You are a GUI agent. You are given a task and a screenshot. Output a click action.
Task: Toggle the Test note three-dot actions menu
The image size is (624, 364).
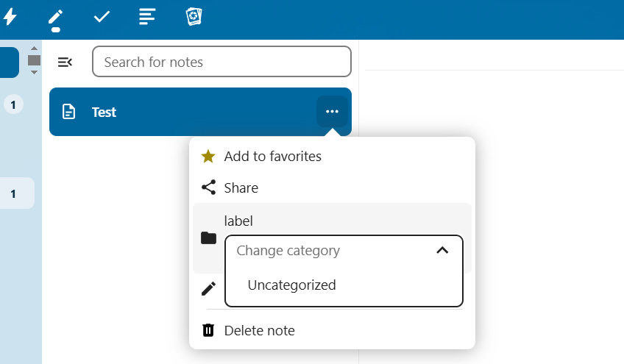332,112
